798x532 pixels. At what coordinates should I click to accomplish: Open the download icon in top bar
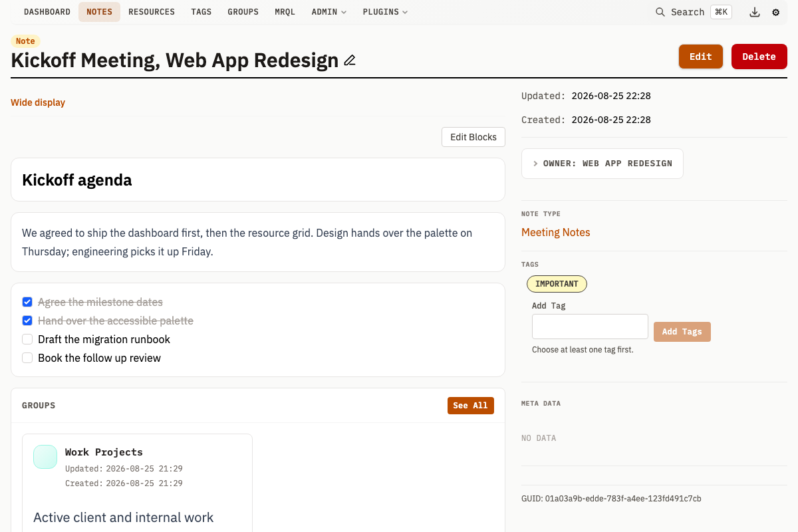pyautogui.click(x=755, y=12)
